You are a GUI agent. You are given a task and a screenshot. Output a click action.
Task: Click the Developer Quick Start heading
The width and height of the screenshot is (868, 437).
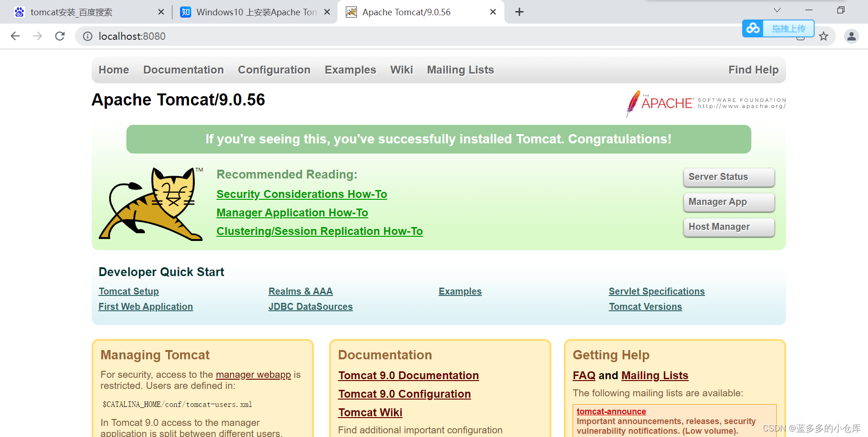click(161, 272)
